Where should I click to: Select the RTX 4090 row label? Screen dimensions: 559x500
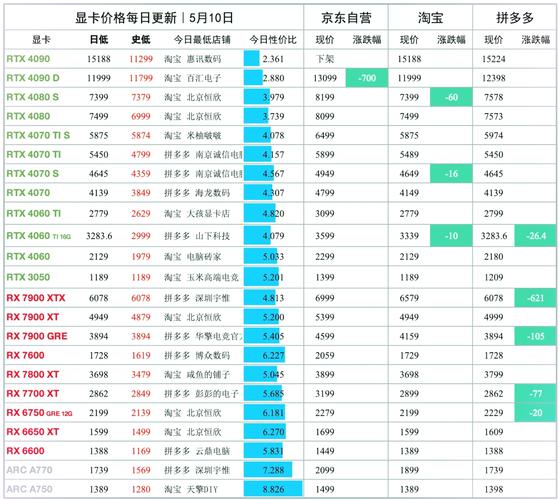tap(28, 59)
